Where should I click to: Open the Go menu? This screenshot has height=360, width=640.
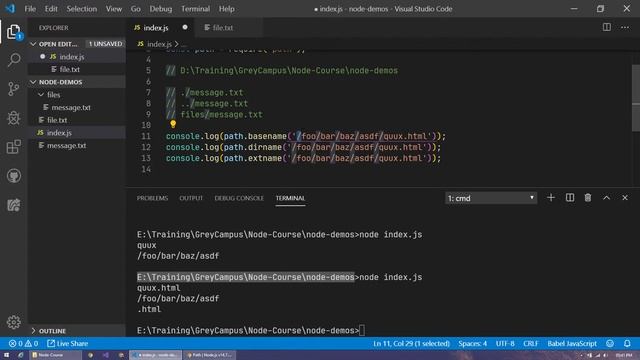[x=136, y=9]
